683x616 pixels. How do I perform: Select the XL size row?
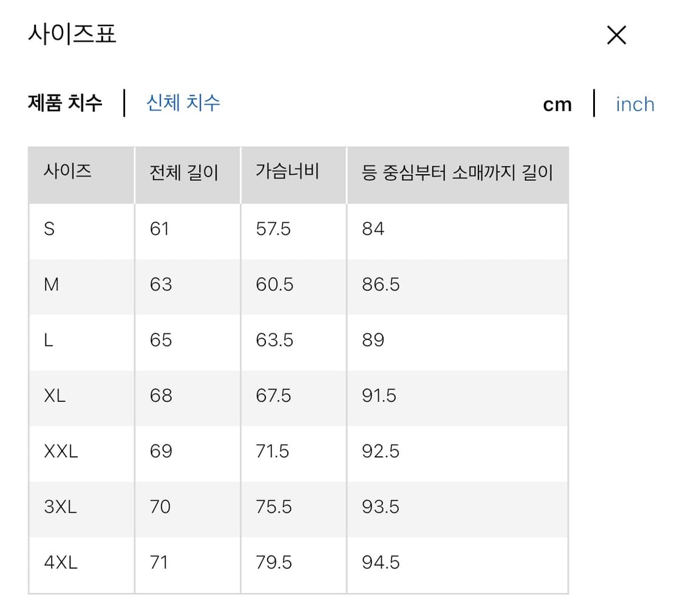(55, 396)
